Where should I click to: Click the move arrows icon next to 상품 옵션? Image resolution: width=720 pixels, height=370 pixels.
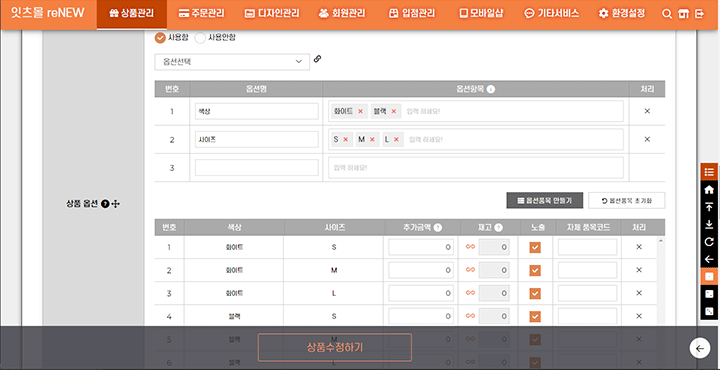(x=115, y=204)
